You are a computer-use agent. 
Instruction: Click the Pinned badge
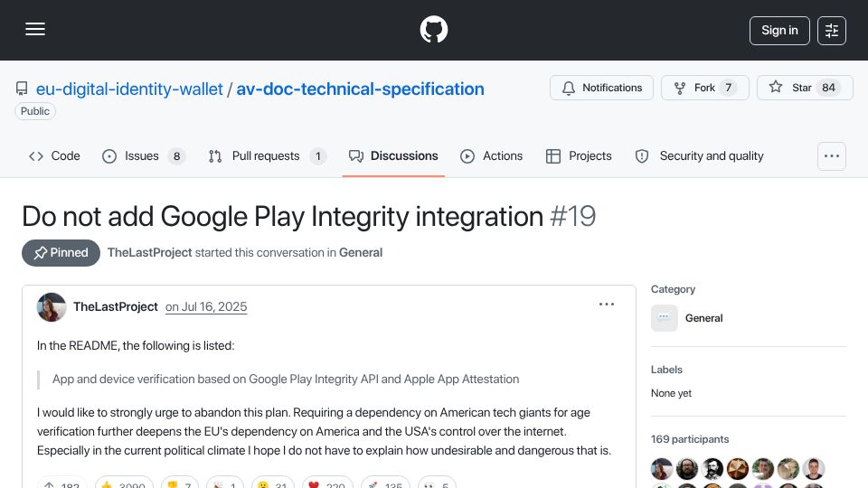coord(61,253)
